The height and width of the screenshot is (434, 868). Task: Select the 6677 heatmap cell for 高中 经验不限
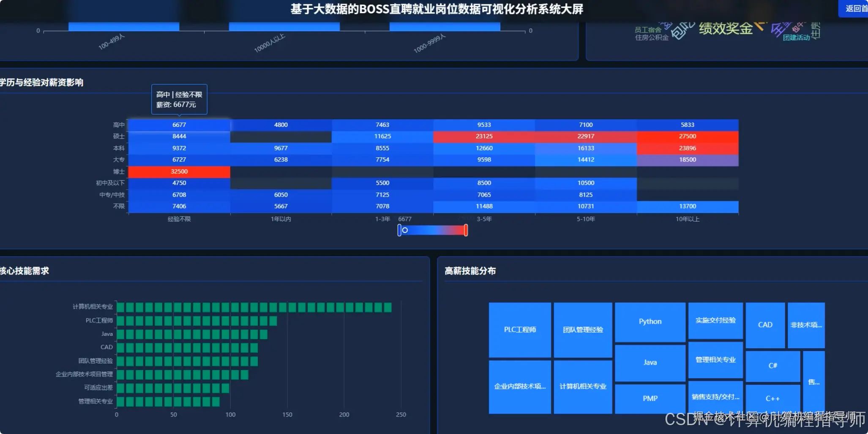(179, 125)
